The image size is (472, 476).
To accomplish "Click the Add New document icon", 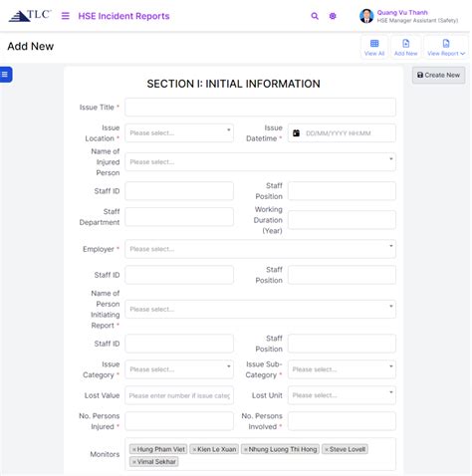I will point(405,44).
